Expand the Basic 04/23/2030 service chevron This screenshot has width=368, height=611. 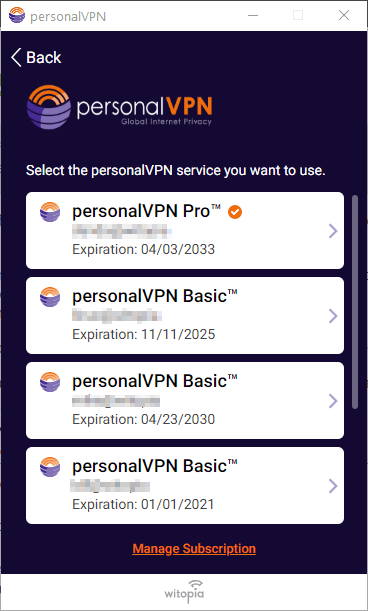click(333, 401)
